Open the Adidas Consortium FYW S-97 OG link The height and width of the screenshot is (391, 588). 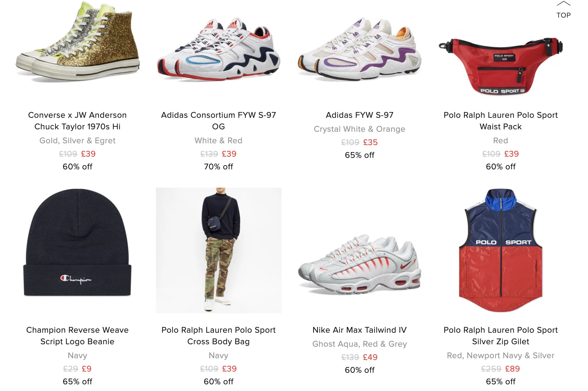(x=218, y=121)
